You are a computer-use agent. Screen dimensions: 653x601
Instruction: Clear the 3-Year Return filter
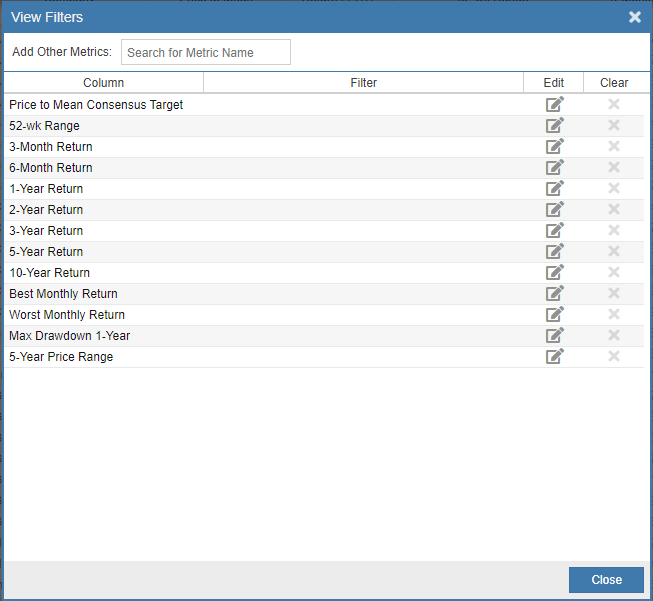(614, 230)
